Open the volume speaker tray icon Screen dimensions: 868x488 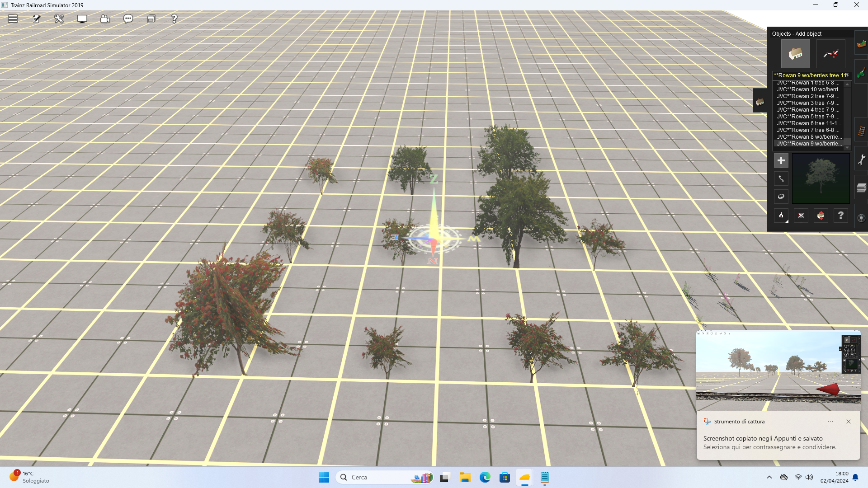point(809,477)
